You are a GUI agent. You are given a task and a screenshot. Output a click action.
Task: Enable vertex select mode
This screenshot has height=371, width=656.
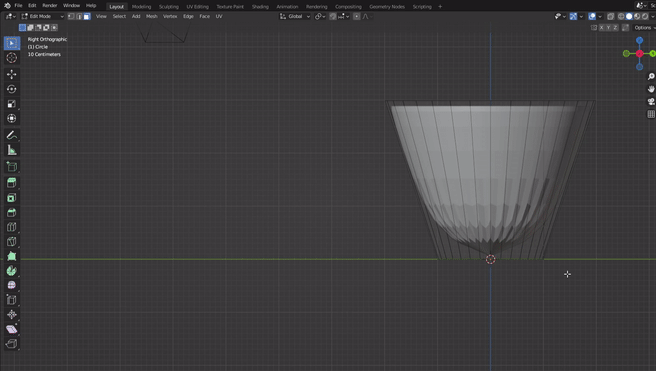click(71, 16)
